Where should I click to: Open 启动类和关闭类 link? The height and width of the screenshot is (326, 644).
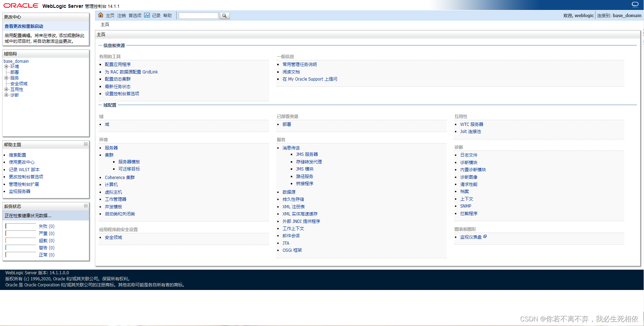(120, 214)
